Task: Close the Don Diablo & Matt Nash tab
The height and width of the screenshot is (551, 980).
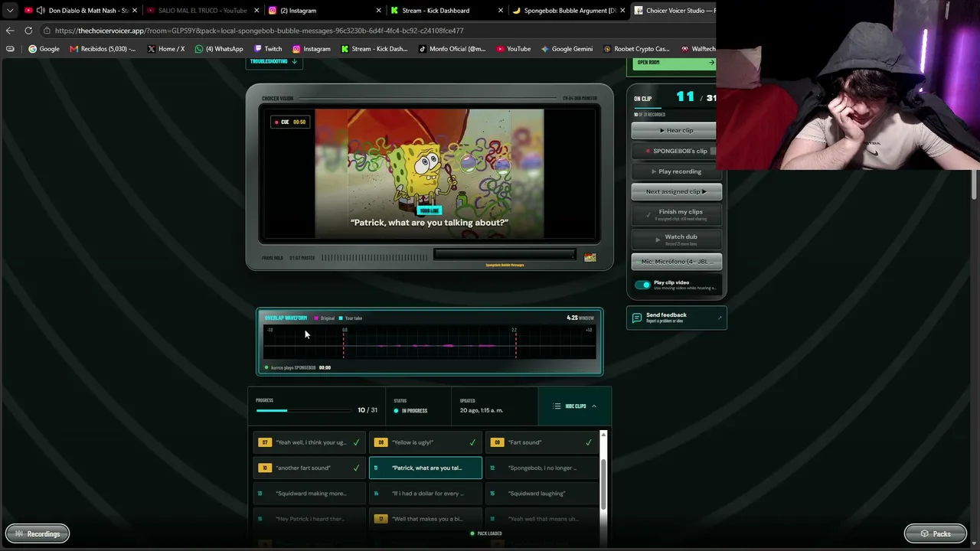Action: tap(135, 11)
